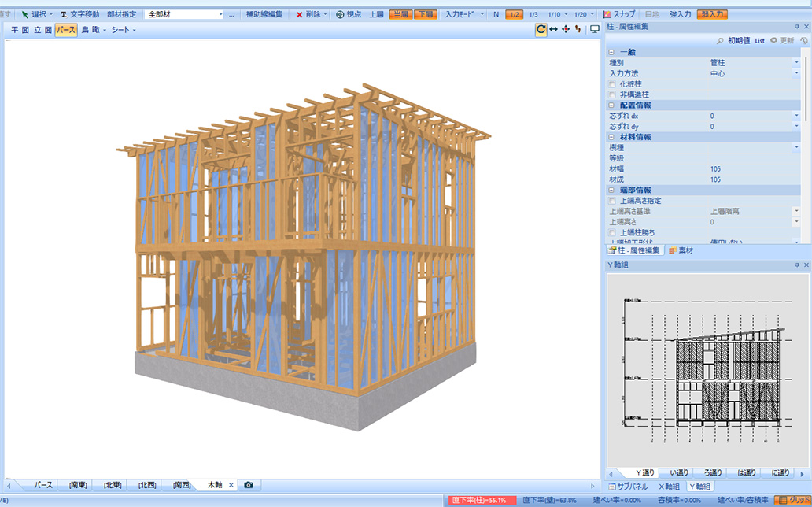
Task: Click the サブパネル tab icon
Action: click(611, 487)
